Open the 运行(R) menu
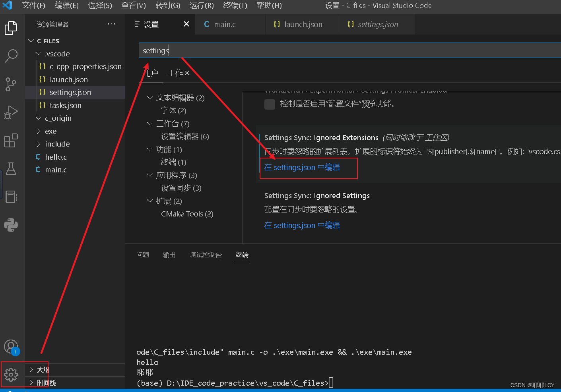The height and width of the screenshot is (392, 561). coord(202,6)
